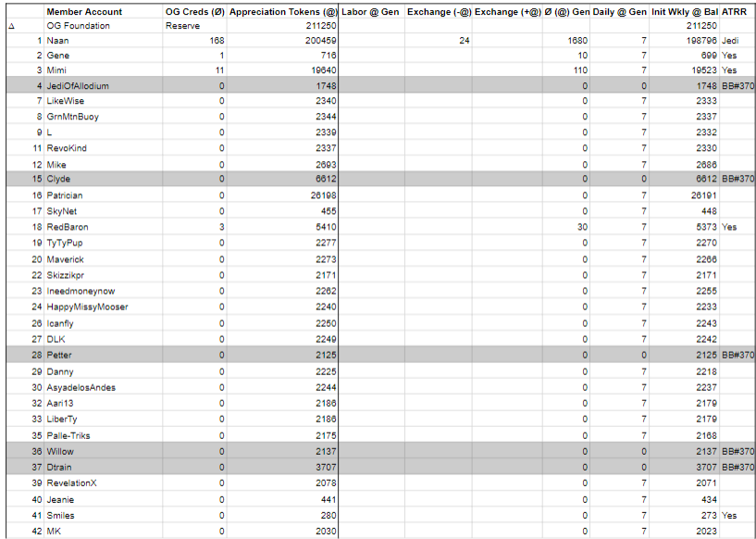Click the RevelationX member cell
Image resolution: width=756 pixels, height=539 pixels.
pyautogui.click(x=104, y=483)
